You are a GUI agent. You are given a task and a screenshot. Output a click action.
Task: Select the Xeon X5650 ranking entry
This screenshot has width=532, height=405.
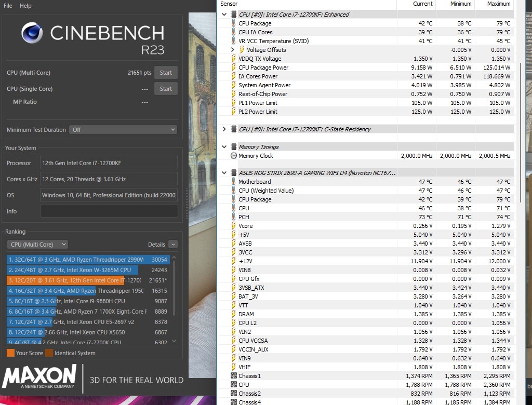88,332
